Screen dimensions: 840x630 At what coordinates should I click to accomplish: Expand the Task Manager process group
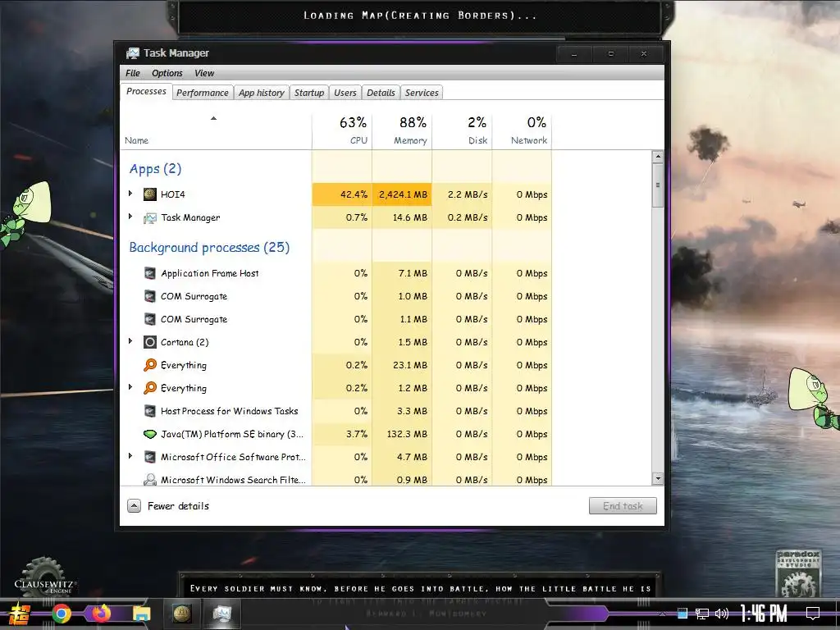[x=130, y=217]
